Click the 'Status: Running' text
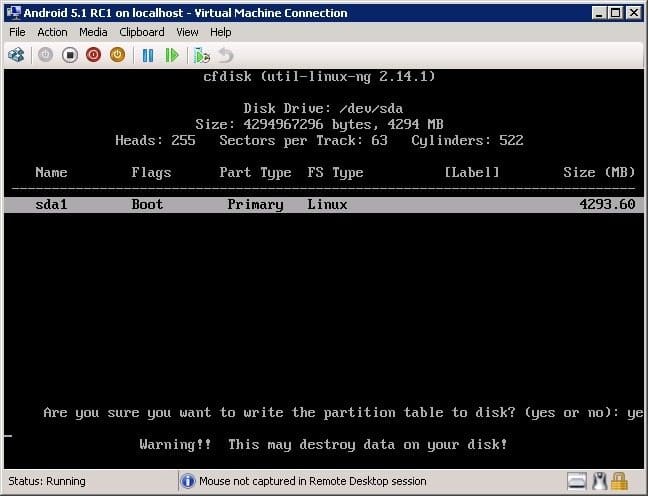The height and width of the screenshot is (496, 648). [47, 481]
